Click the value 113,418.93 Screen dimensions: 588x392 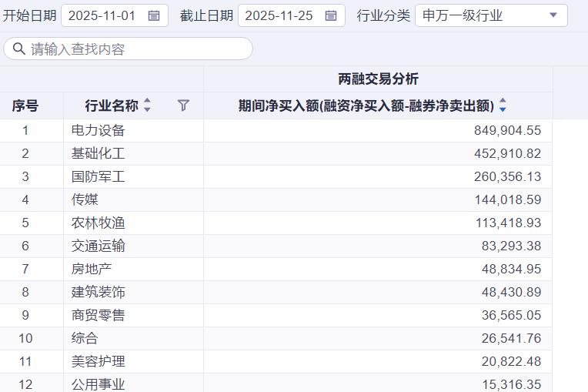(x=508, y=223)
